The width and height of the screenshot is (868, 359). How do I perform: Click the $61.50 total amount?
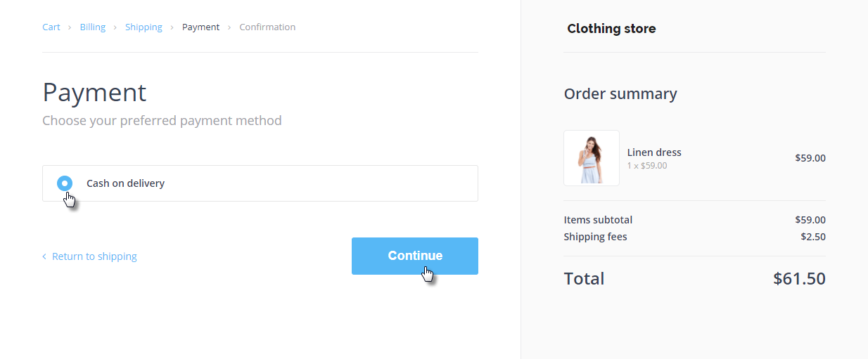coord(799,278)
